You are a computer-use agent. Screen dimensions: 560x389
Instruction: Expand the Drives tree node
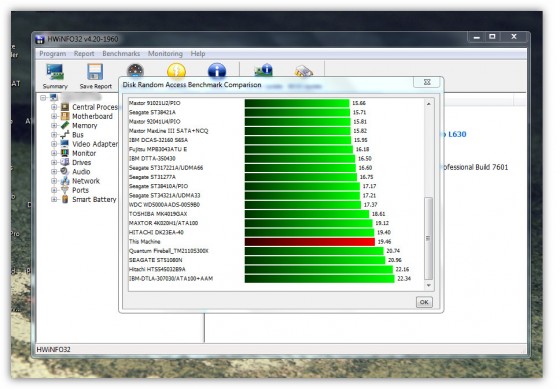[x=54, y=163]
